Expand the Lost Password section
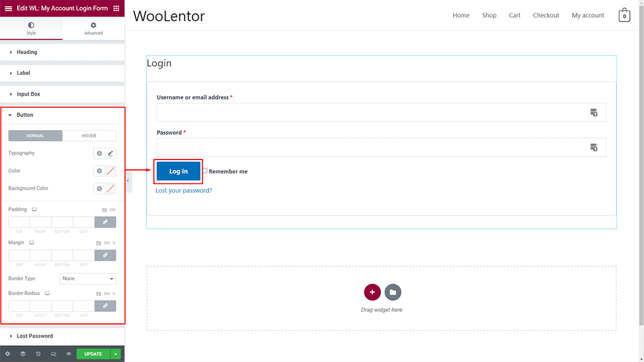Image resolution: width=644 pixels, height=362 pixels. [x=34, y=336]
